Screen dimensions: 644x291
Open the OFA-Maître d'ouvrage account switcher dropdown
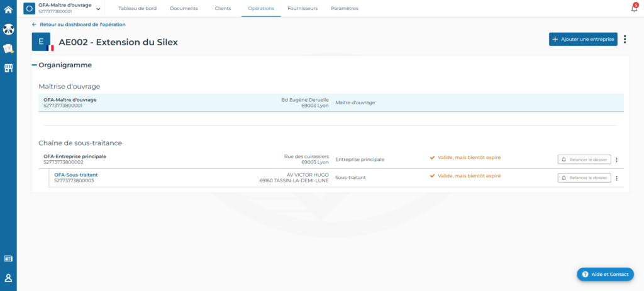tap(98, 9)
